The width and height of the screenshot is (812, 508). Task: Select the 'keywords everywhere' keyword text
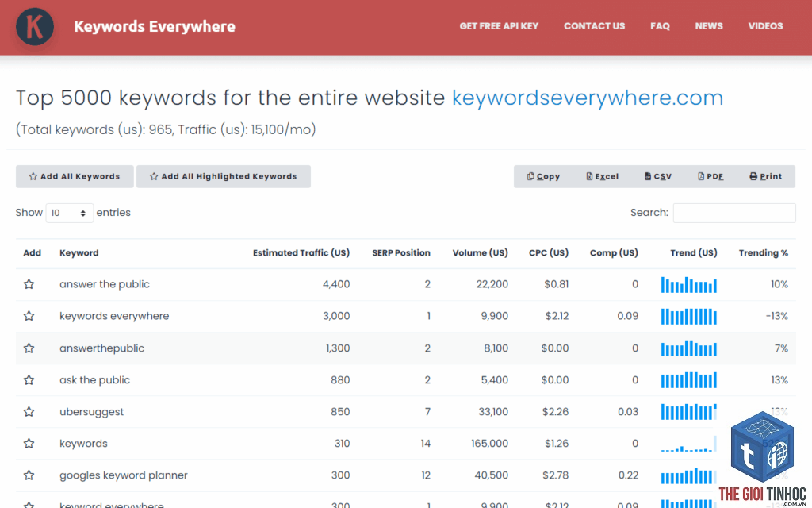click(114, 316)
